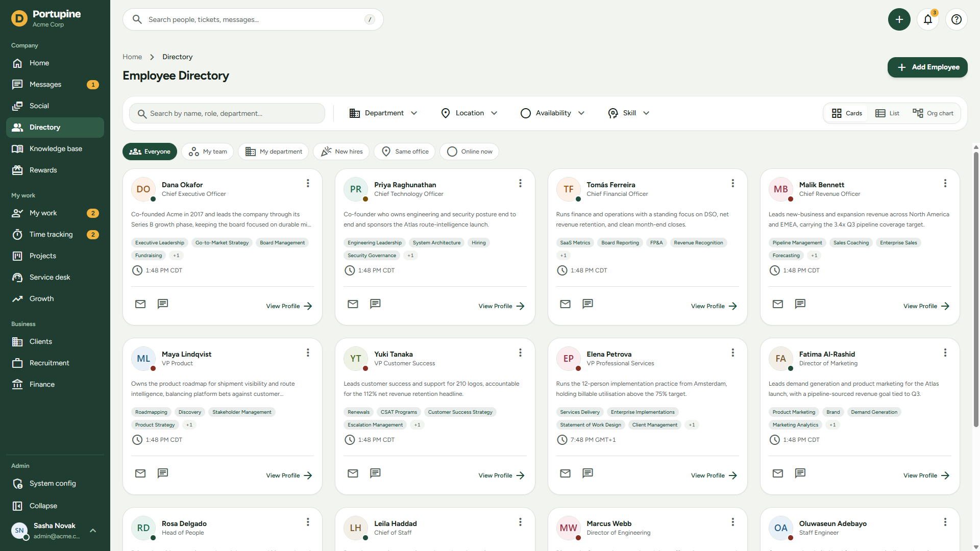Open more options on Marcus Webb's card
The height and width of the screenshot is (551, 980).
[732, 522]
